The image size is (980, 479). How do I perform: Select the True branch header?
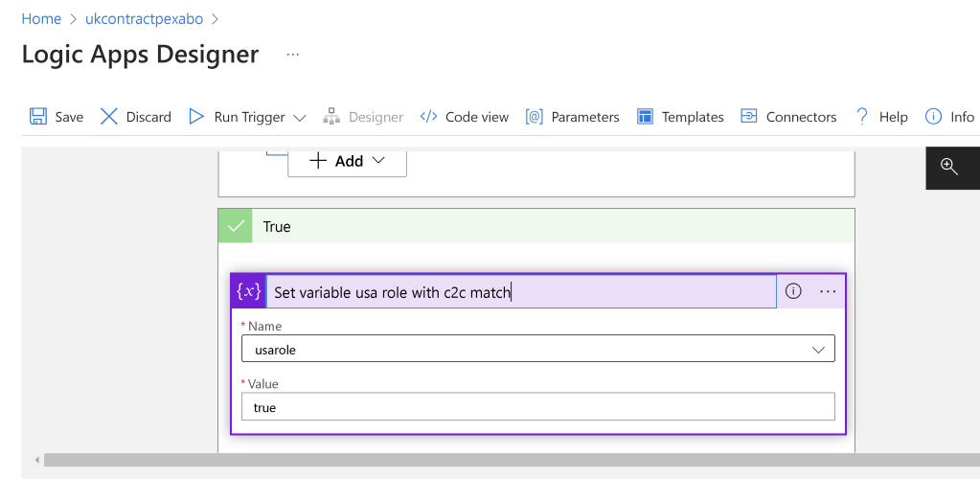(536, 226)
